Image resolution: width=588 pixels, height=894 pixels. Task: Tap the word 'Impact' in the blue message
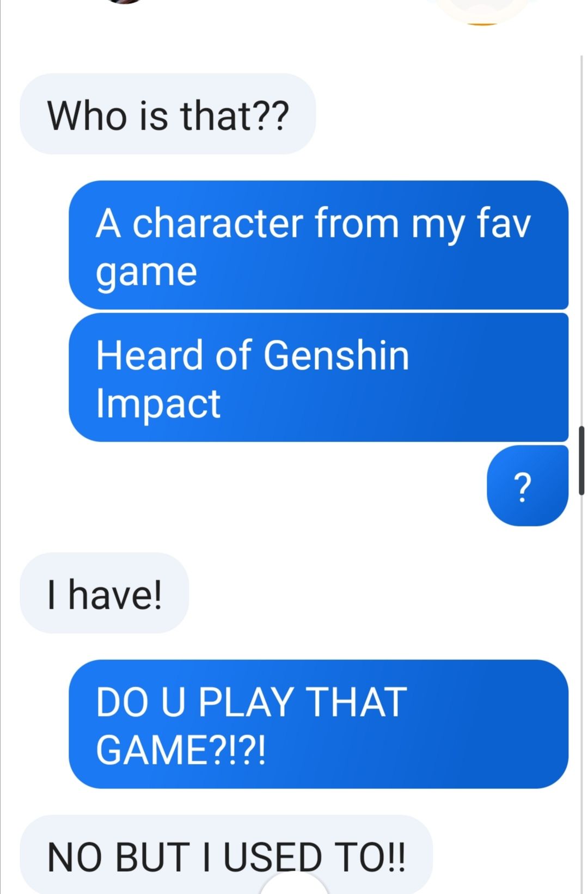point(158,403)
